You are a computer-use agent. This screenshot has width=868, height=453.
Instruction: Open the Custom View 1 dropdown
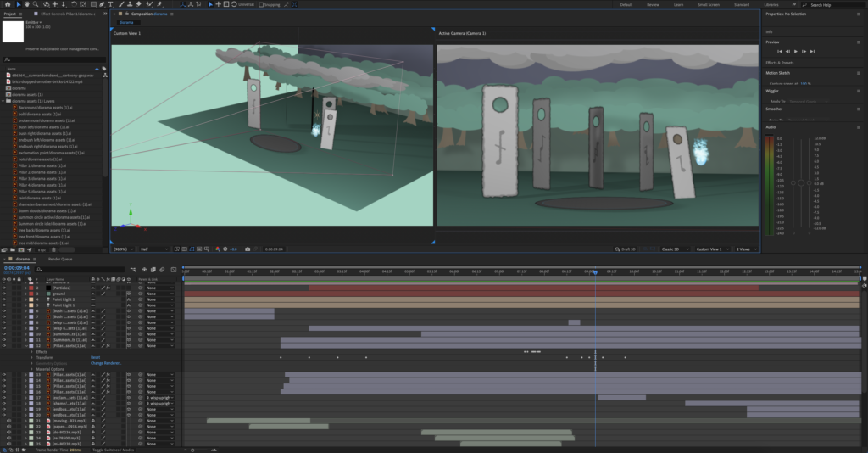(x=712, y=249)
